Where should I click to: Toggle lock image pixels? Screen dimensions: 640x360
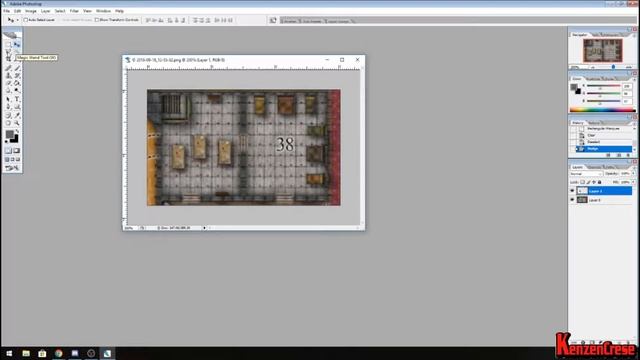click(588, 182)
